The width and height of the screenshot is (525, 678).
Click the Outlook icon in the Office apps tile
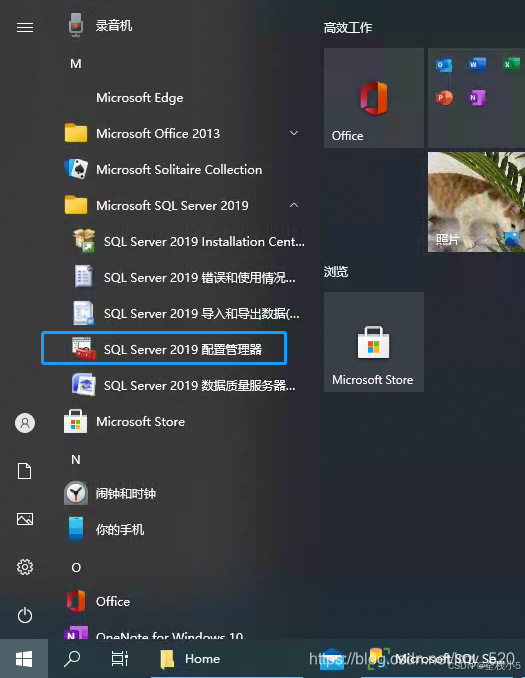444,65
